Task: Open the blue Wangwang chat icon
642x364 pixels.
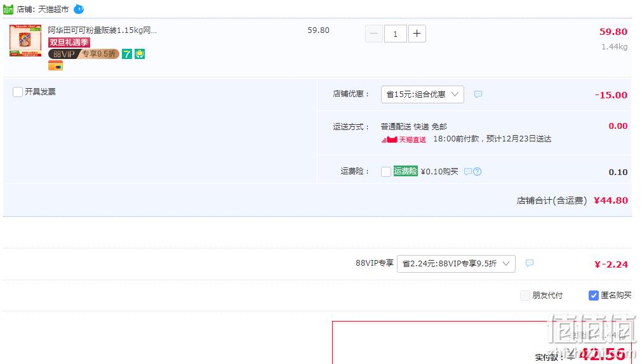Action: [x=79, y=9]
